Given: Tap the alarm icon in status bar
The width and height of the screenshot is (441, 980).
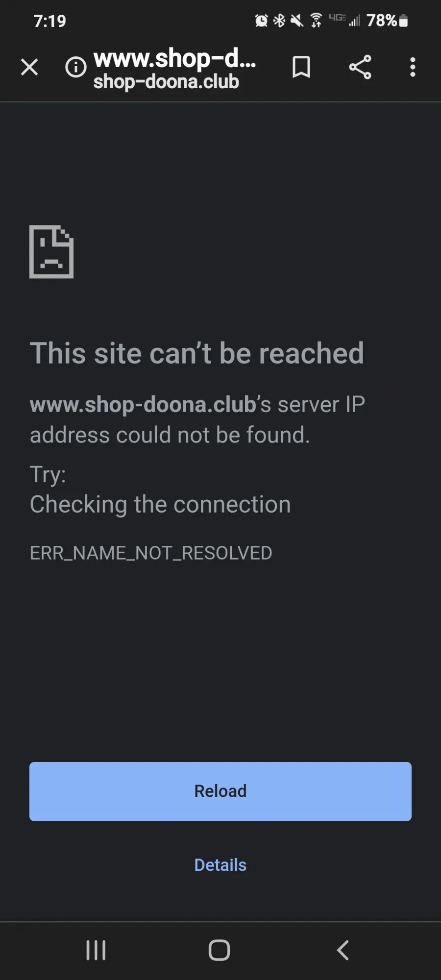Looking at the screenshot, I should click(261, 21).
